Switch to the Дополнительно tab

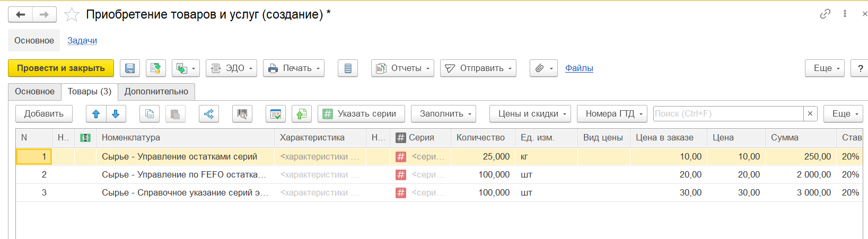point(156,92)
